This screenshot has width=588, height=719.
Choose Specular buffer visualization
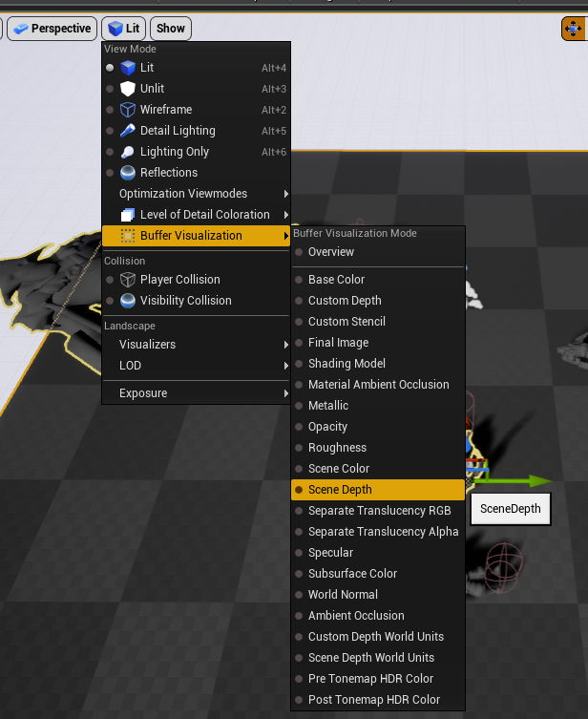coord(378,553)
